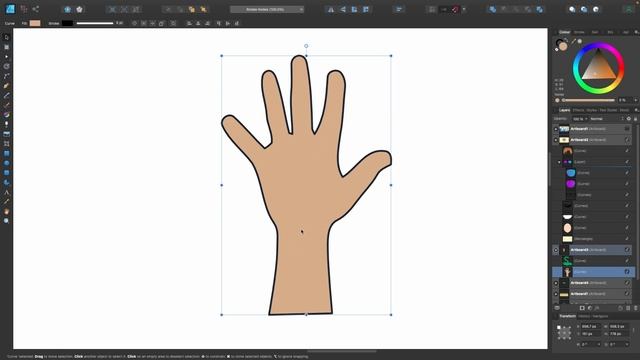
Task: Switch to Export Persona icon
Action: pos(36,9)
